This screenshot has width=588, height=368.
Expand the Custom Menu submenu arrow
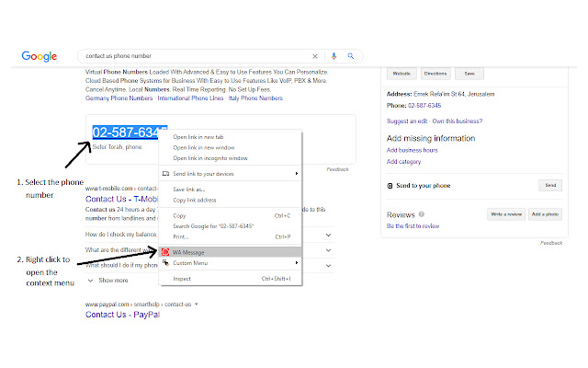296,262
